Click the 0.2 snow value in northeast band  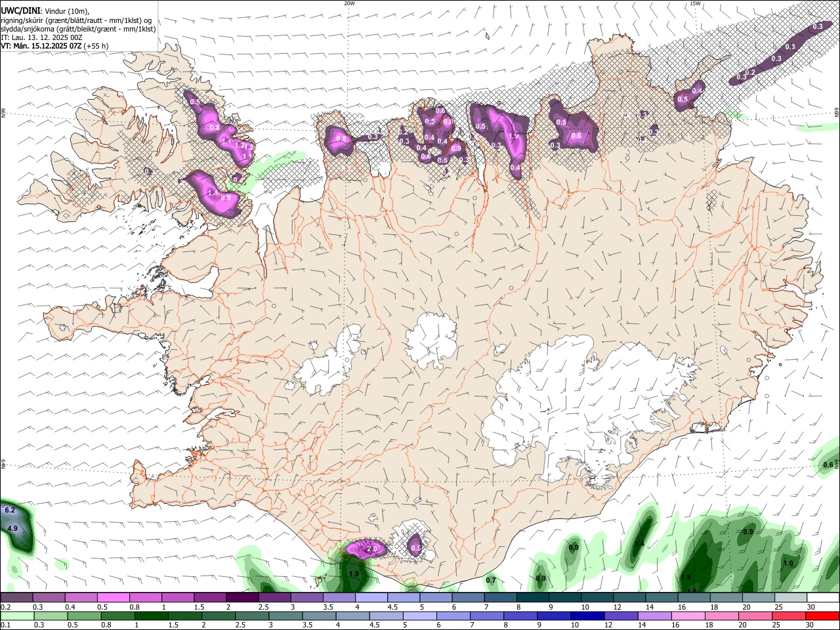751,72
